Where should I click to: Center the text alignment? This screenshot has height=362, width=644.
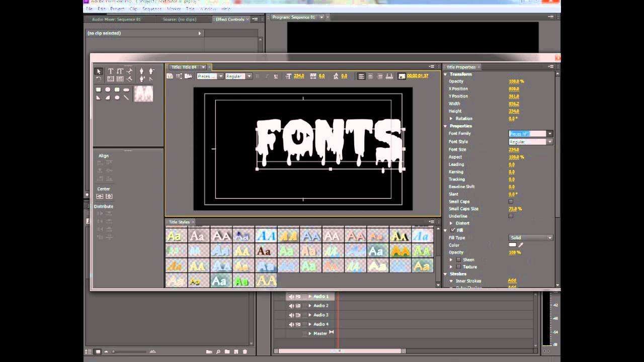pos(371,76)
